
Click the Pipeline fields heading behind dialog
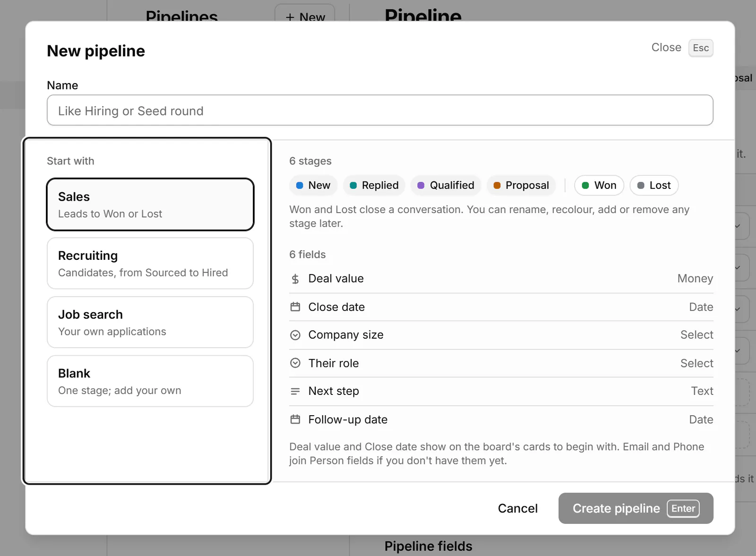428,546
